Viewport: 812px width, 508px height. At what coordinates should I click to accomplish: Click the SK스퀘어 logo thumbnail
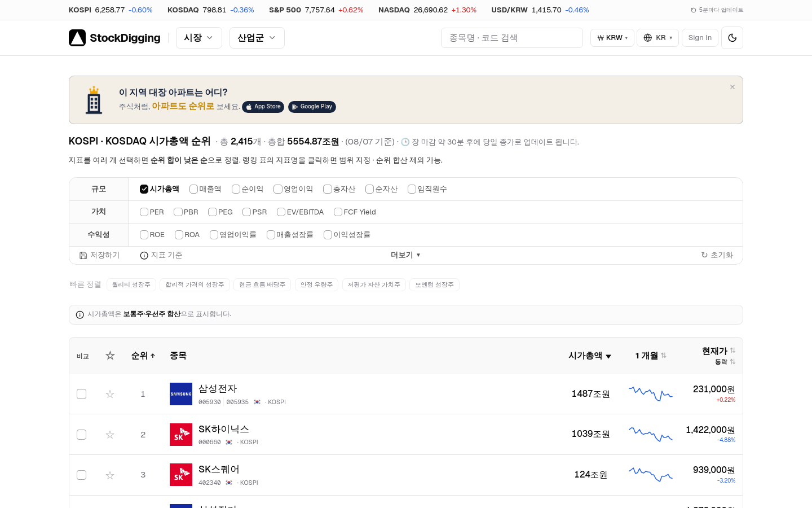pyautogui.click(x=181, y=475)
